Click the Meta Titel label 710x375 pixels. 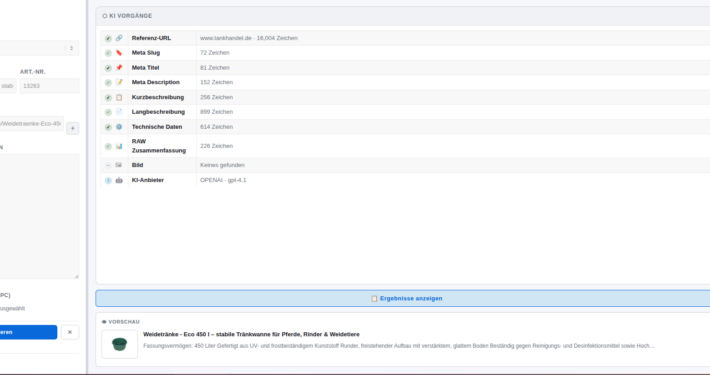145,67
